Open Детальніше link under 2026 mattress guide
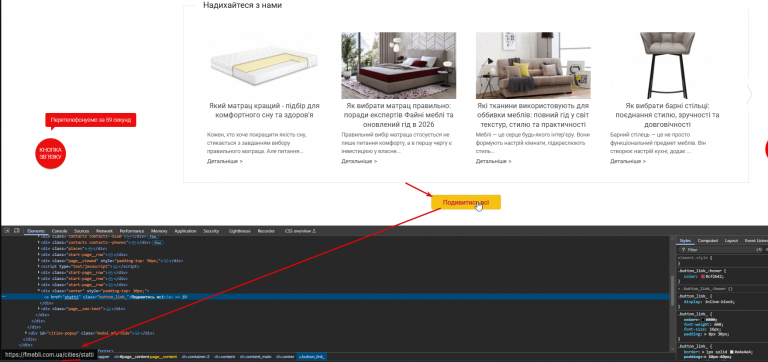This screenshot has height=362, width=768. (x=359, y=161)
